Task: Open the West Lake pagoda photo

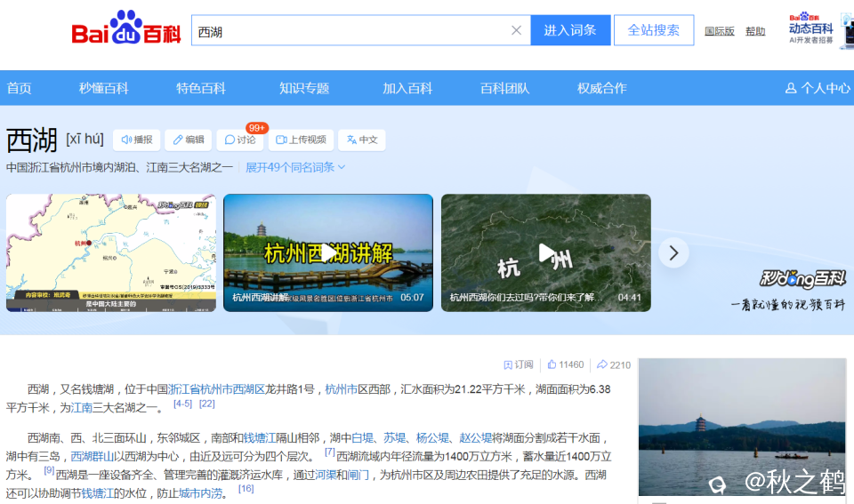Action: pyautogui.click(x=742, y=428)
